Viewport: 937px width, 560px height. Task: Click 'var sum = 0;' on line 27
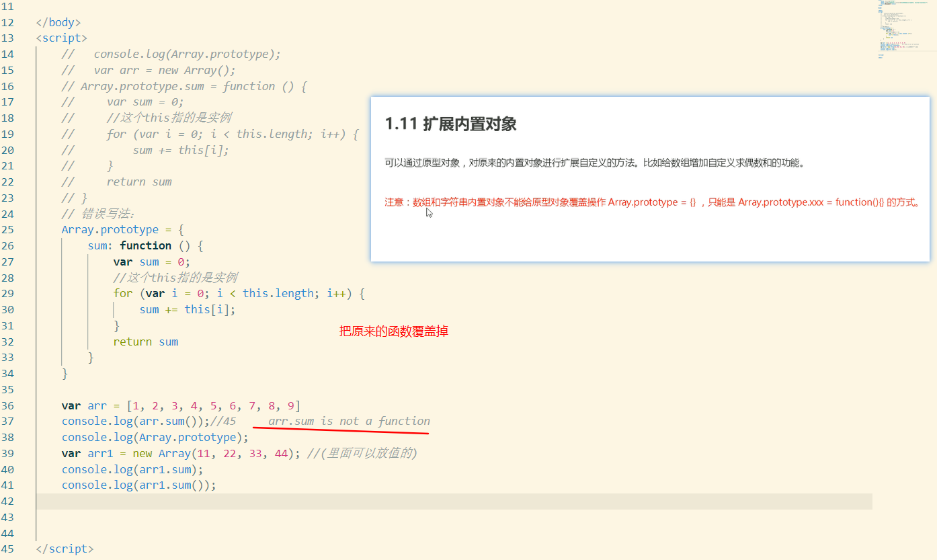click(x=152, y=262)
